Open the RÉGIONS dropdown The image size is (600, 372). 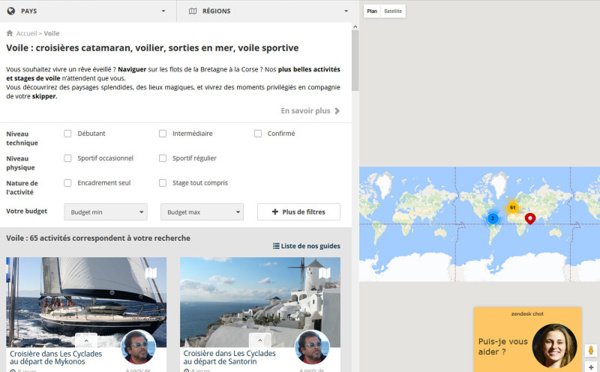[268, 11]
